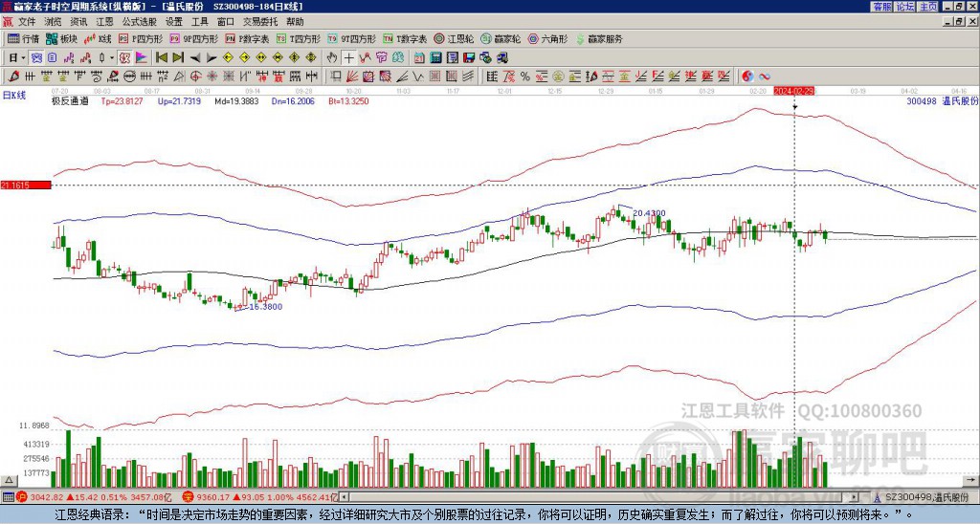Click the blue infinity wave icon
980x524 pixels.
765,76
